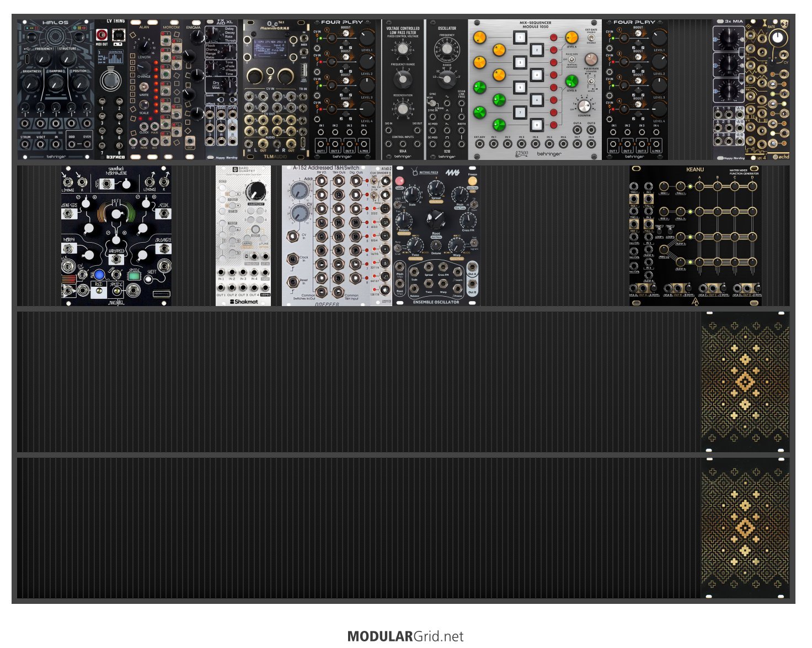Viewport: 812px width, 648px height.
Task: Click the Level A knob on Mix-Sequencer
Action: tap(571, 38)
